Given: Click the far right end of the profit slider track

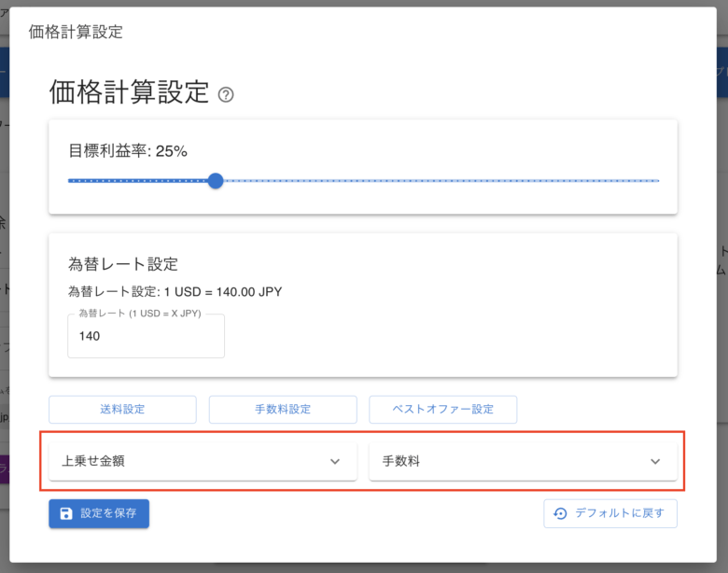Looking at the screenshot, I should click(658, 180).
